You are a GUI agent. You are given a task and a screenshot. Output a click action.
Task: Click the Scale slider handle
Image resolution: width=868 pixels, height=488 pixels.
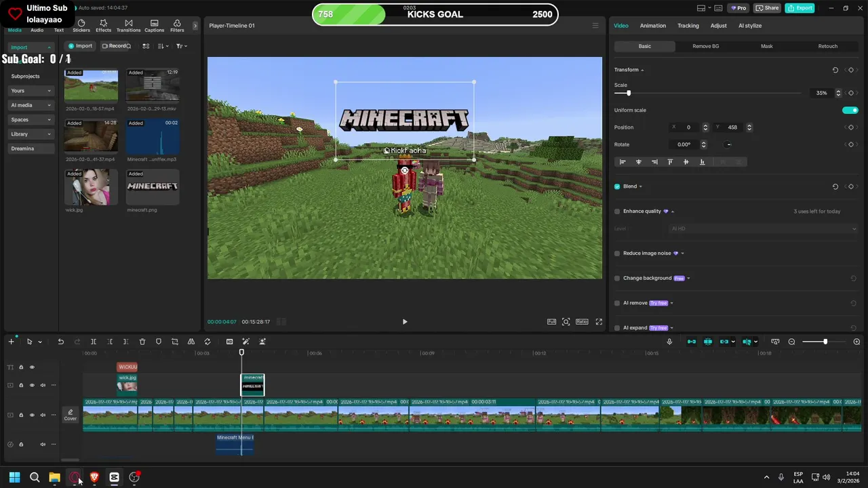(629, 93)
